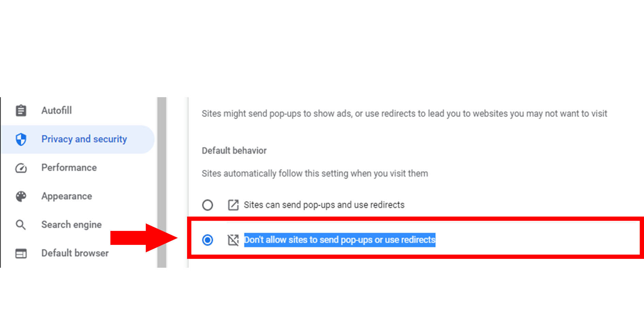Image resolution: width=644 pixels, height=324 pixels.
Task: Click the 'Sites can send pop-ups and use redirects' text
Action: [324, 205]
